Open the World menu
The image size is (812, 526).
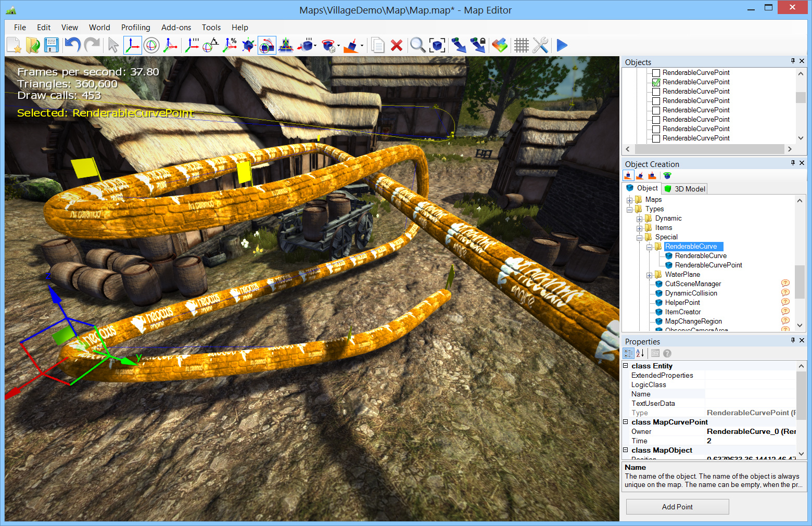point(99,27)
